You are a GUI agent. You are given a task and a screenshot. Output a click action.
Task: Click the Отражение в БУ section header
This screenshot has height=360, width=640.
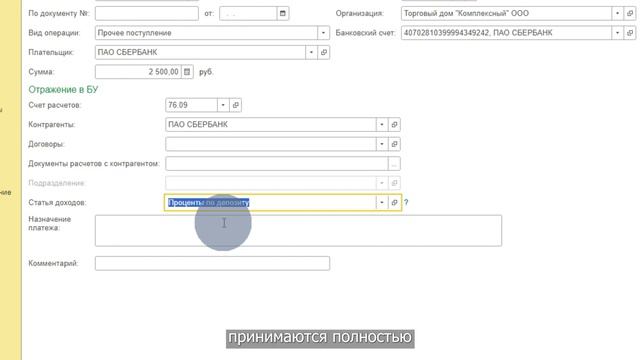coord(63,89)
